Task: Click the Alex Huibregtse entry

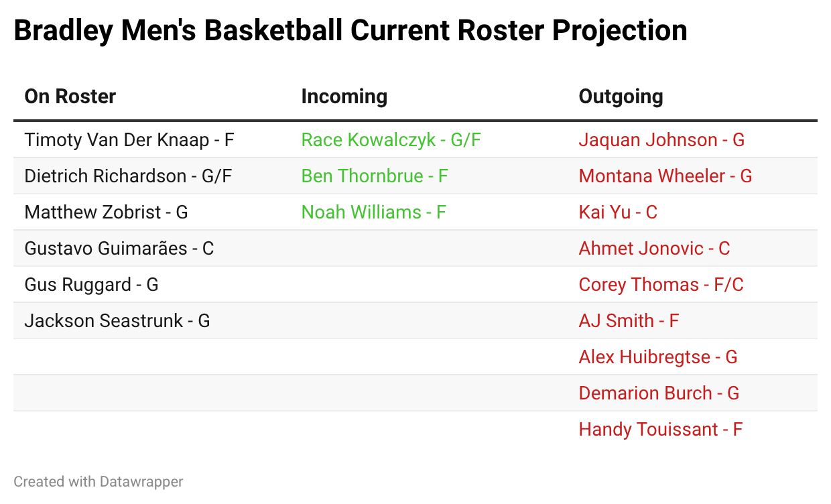Action: 657,357
